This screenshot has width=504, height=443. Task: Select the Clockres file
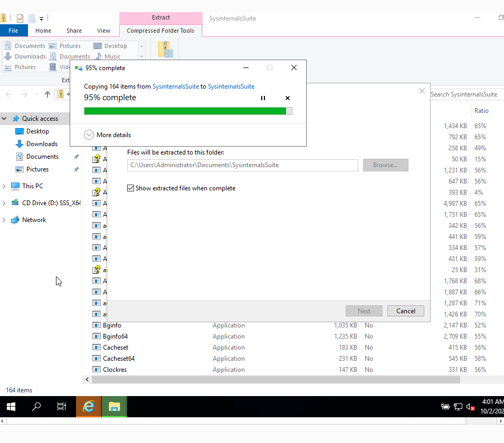click(x=115, y=370)
